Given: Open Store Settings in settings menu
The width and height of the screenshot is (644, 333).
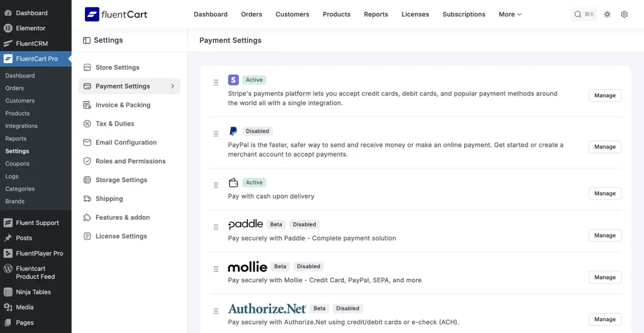Looking at the screenshot, I should 130,67.
